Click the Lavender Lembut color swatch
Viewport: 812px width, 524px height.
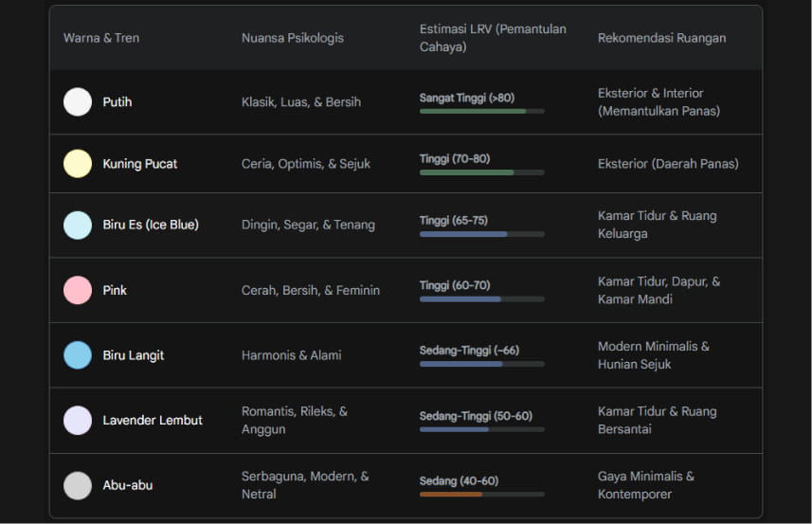[78, 421]
